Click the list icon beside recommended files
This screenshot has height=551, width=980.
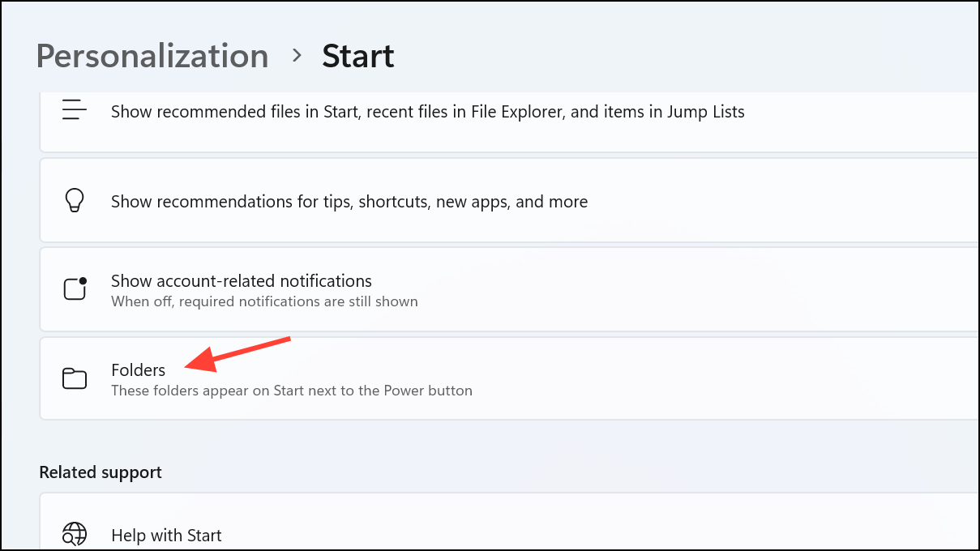(75, 111)
